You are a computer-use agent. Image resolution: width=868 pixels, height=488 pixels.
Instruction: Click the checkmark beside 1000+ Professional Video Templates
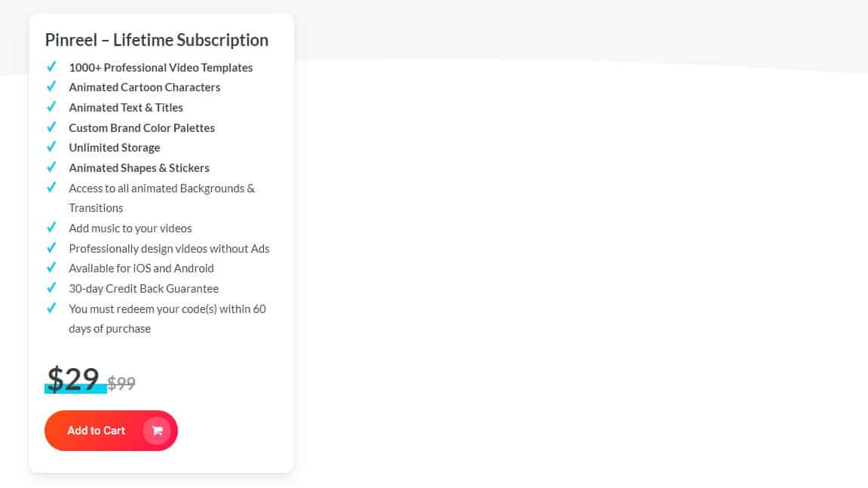click(x=51, y=66)
